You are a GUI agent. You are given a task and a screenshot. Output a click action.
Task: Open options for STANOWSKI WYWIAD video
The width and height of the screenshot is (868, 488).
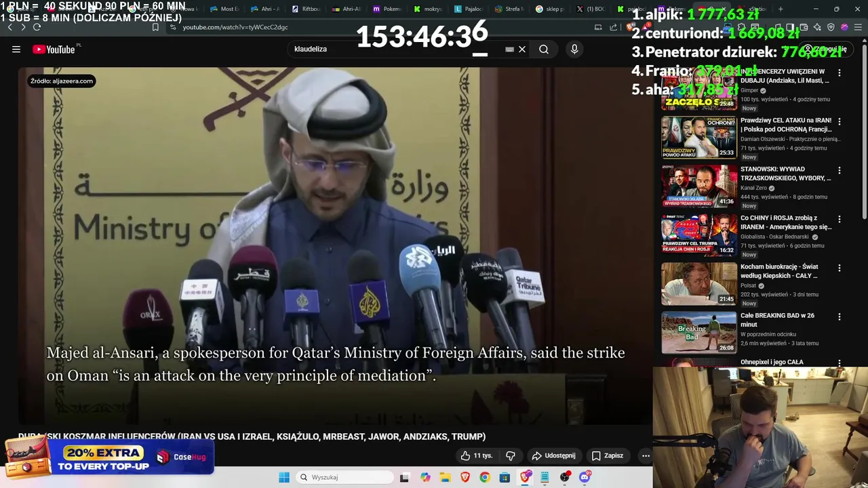coord(840,170)
